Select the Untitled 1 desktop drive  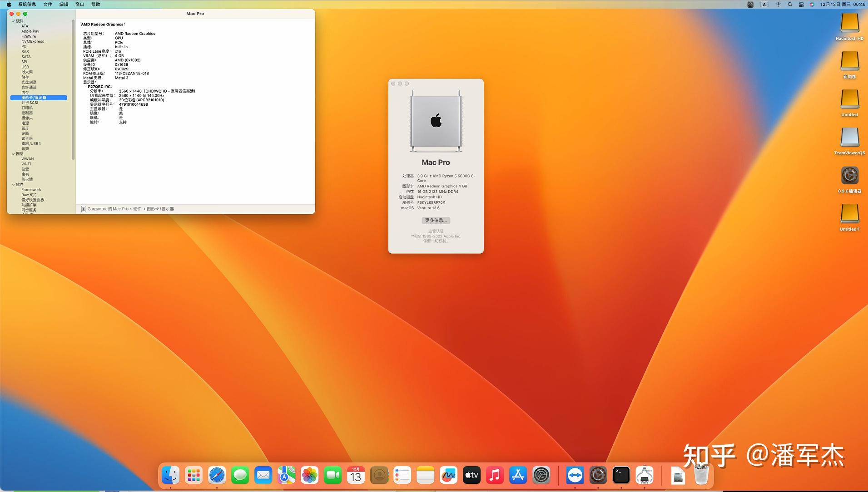pyautogui.click(x=849, y=217)
